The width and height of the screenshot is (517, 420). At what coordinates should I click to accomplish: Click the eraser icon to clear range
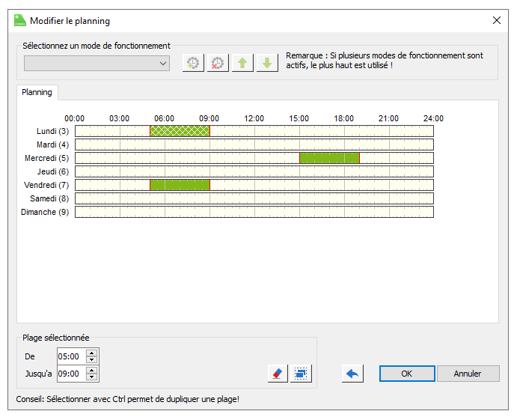point(278,373)
